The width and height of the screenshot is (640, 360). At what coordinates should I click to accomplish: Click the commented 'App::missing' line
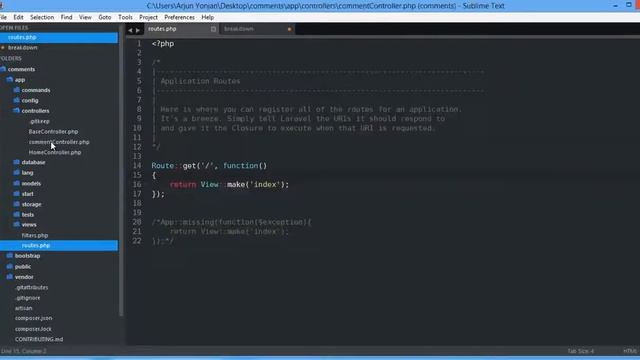[x=231, y=222]
